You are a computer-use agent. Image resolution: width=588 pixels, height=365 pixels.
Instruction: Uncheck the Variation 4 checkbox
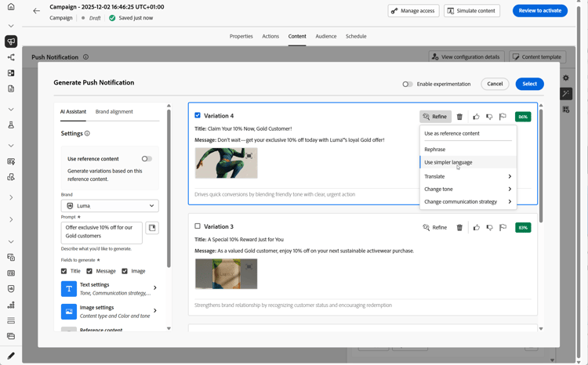pyautogui.click(x=198, y=115)
